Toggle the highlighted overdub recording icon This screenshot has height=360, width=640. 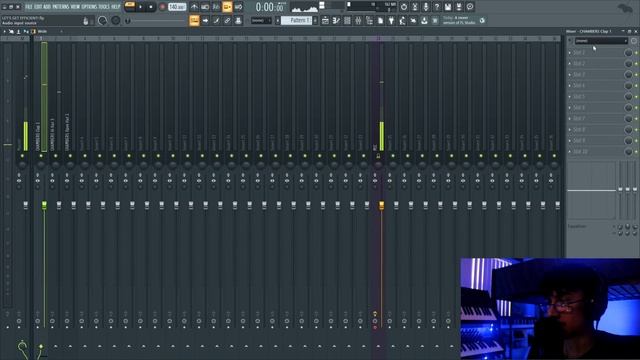click(x=227, y=7)
